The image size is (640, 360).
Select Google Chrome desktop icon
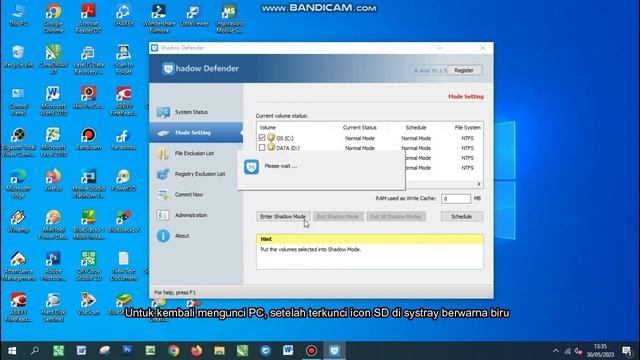pyautogui.click(x=53, y=18)
